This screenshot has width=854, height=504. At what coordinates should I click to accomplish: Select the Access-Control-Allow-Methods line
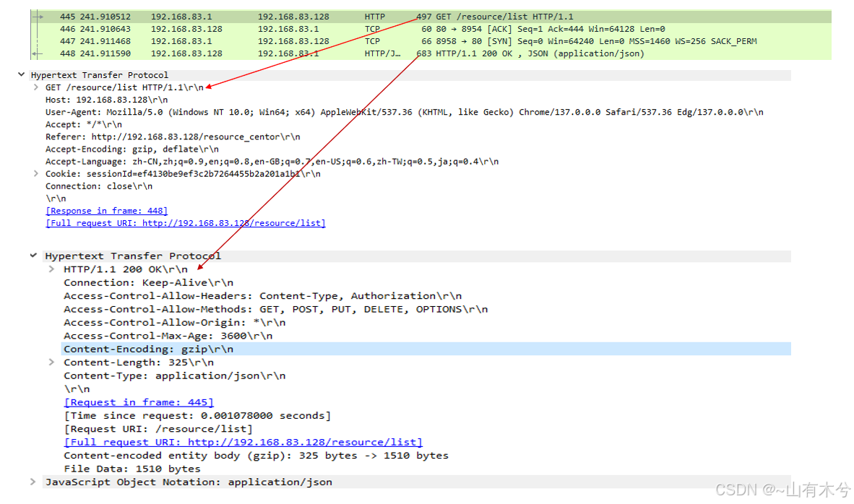275,309
